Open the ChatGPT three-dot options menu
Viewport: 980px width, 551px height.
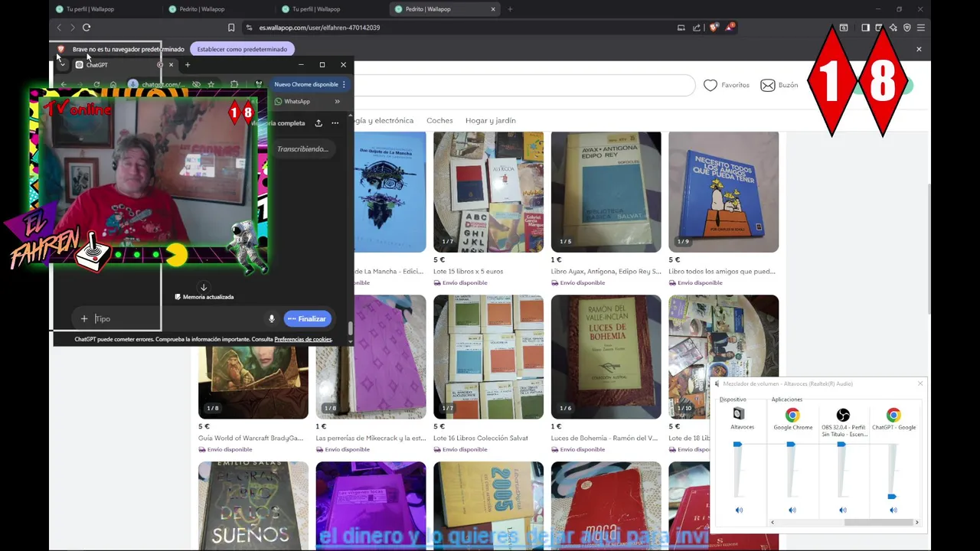pos(335,122)
